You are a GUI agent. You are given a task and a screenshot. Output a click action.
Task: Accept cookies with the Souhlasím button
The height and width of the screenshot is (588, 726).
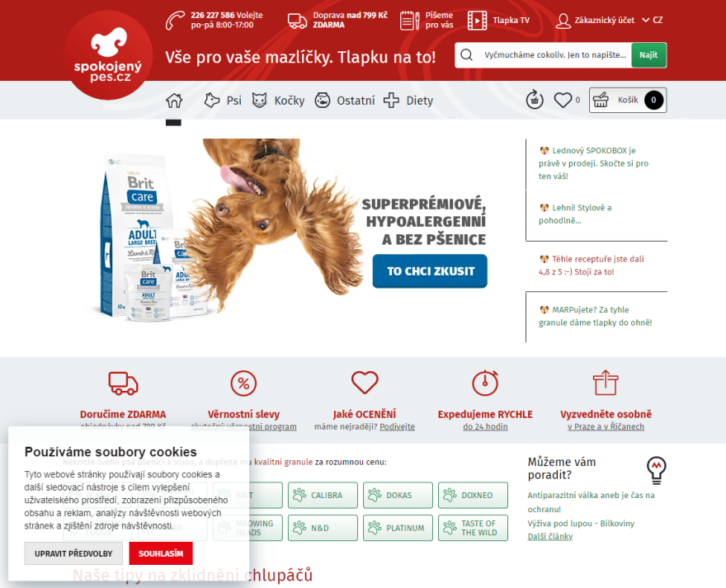point(161,553)
